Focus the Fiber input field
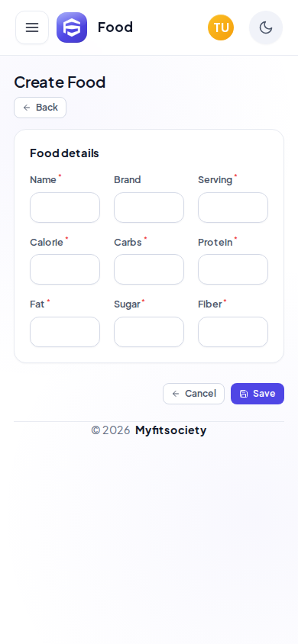 point(233,332)
